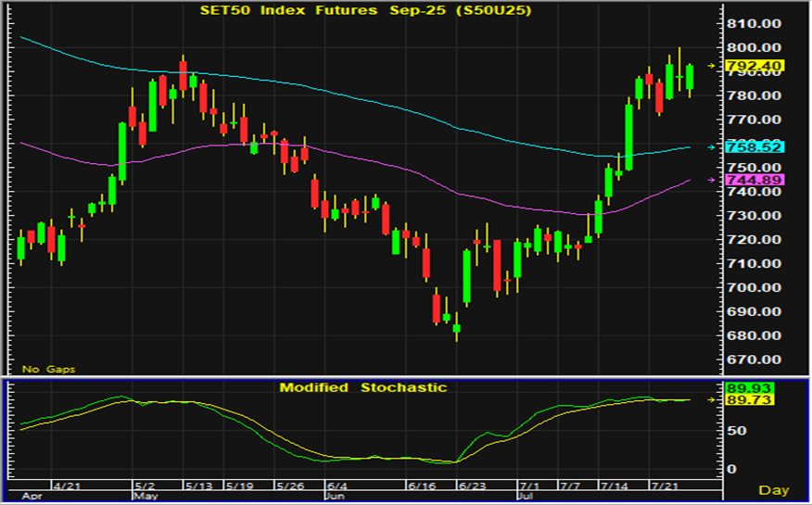This screenshot has width=812, height=505.
Task: Click the 7/21 date on the time axis
Action: [x=661, y=486]
